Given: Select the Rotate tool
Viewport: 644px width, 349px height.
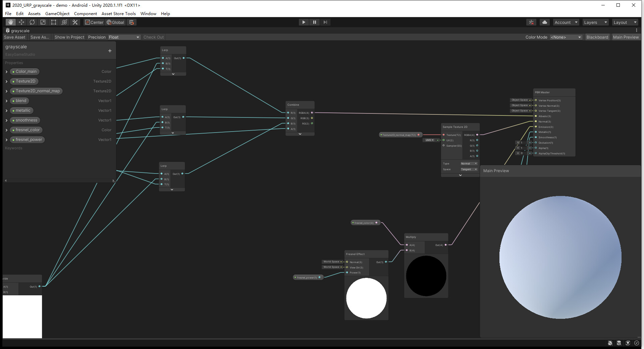Looking at the screenshot, I should pos(32,22).
